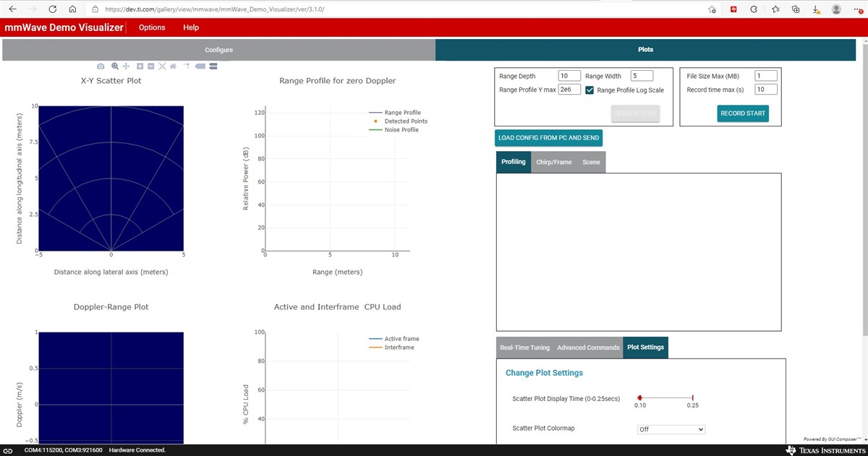
Task: Toggle spike lines in plot modebar
Action: click(x=187, y=66)
